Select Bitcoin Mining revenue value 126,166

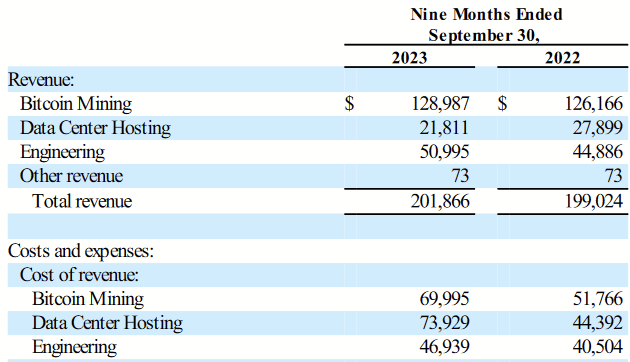coord(593,104)
